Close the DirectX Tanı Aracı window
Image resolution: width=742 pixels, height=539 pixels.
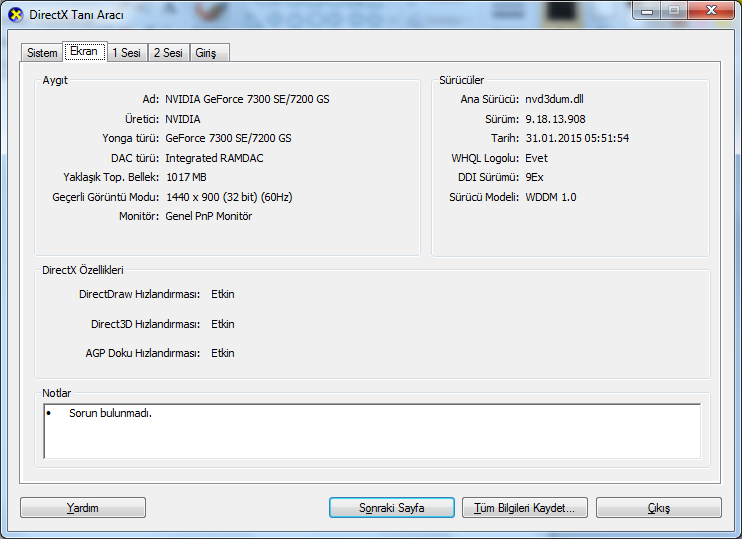tap(711, 10)
